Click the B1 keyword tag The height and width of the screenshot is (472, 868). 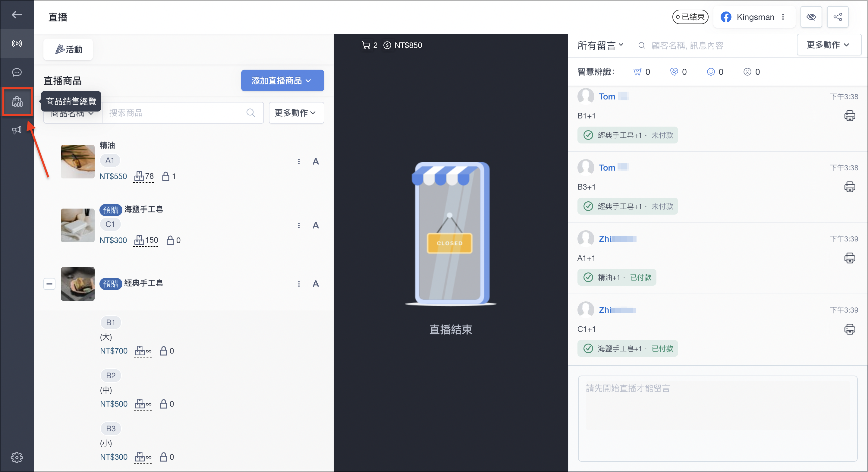(x=111, y=323)
